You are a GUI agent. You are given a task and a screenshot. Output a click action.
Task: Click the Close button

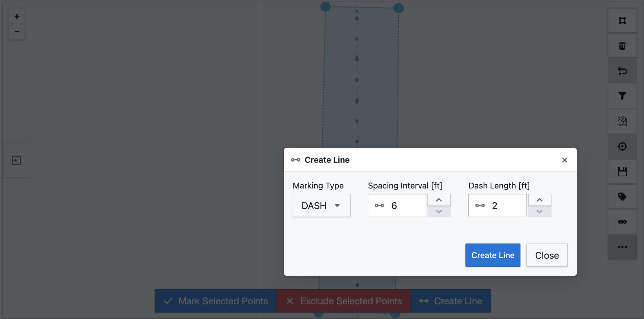point(547,255)
